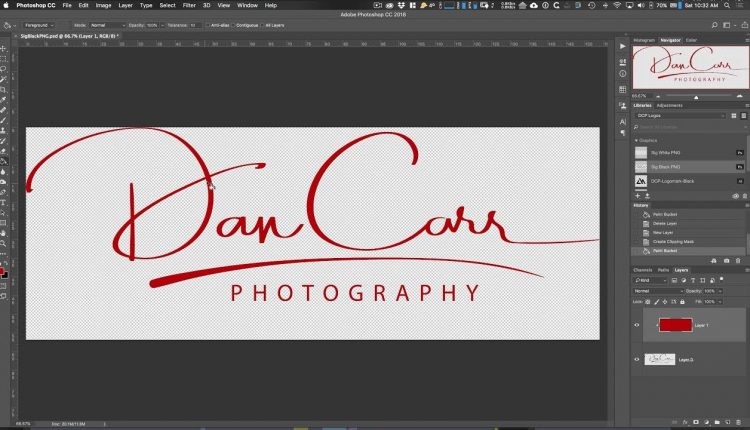
Task: Open the Select menu
Action: click(x=167, y=5)
